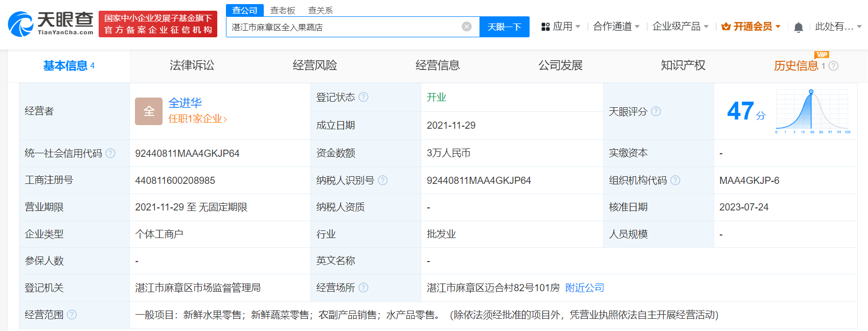Click help icon beside 经营范围
The height and width of the screenshot is (331, 868).
point(72,315)
